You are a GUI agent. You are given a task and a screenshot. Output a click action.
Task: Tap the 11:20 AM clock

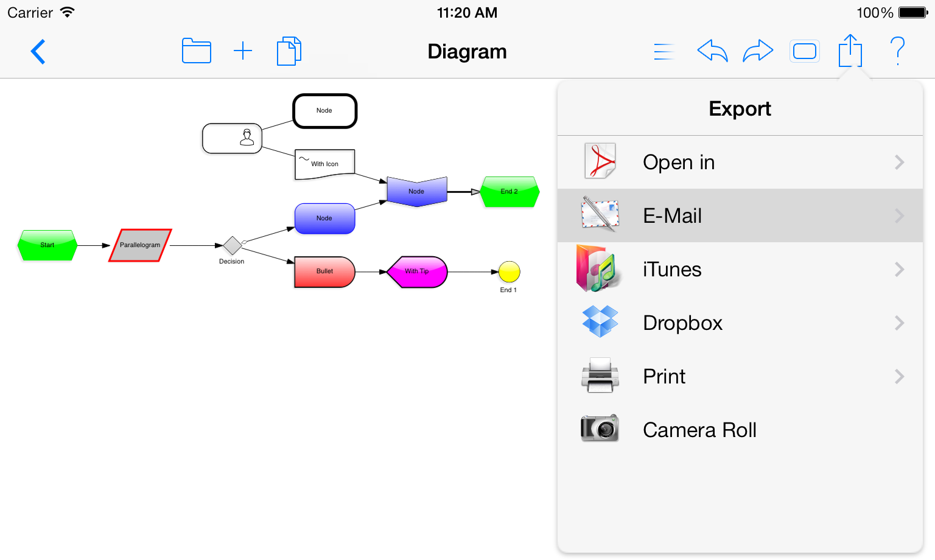pos(467,12)
